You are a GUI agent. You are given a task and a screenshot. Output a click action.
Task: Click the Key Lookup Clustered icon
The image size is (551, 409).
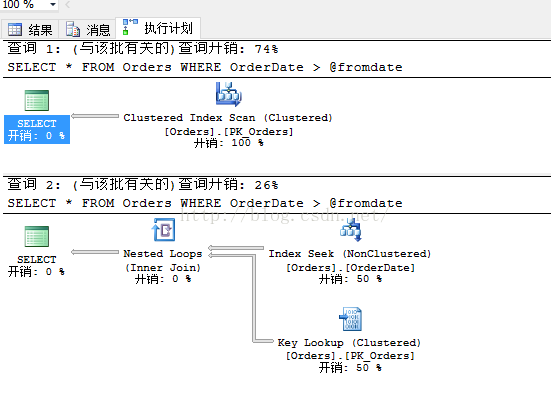tap(351, 319)
